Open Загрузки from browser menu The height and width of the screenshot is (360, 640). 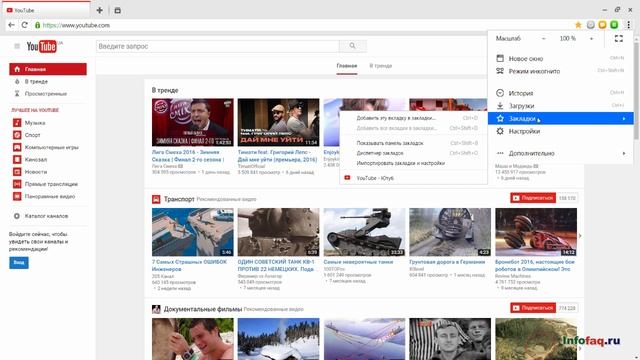coord(560,106)
